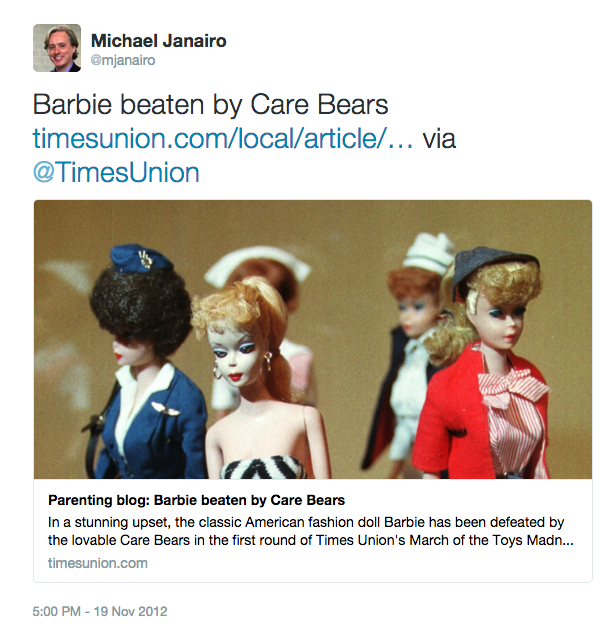
Task: Click the tweet text "Barbie beaten by Care Bears"
Action: point(210,105)
